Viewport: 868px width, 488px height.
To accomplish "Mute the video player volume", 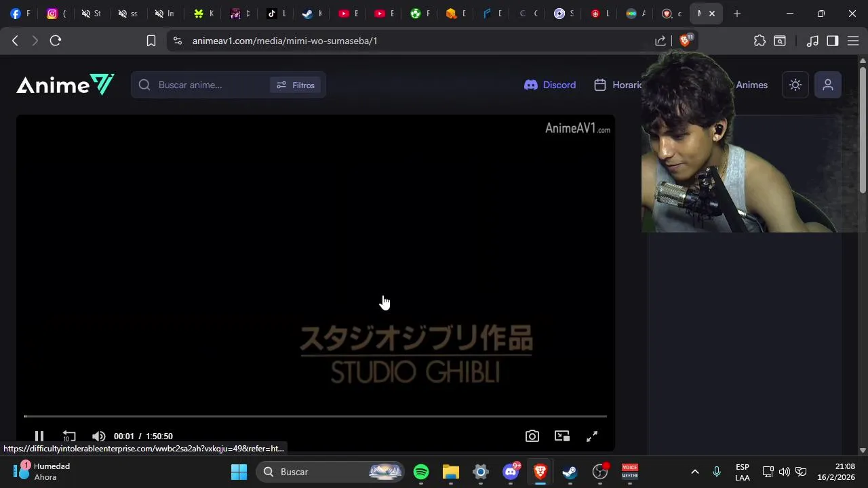I will 99,436.
